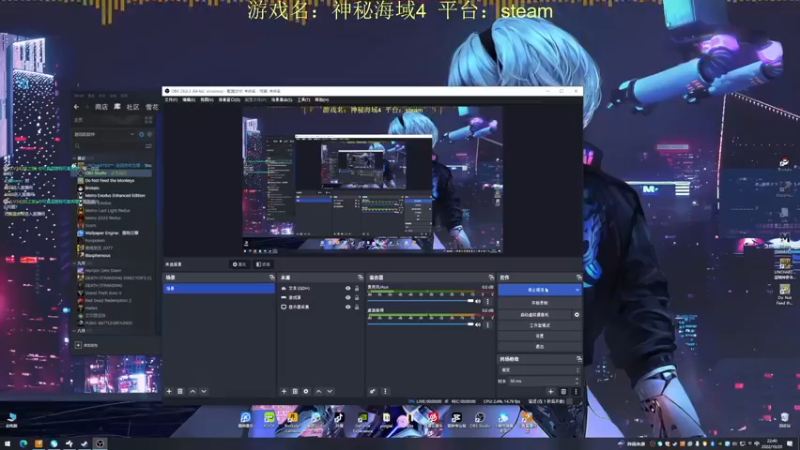Open source properties gear in Sources toolbar
This screenshot has width=800, height=450.
point(306,391)
